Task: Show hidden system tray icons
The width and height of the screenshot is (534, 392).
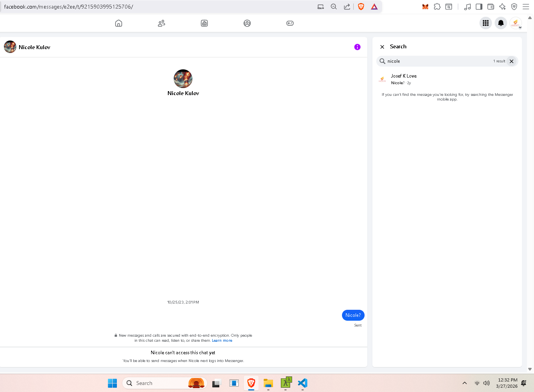Action: (465, 383)
